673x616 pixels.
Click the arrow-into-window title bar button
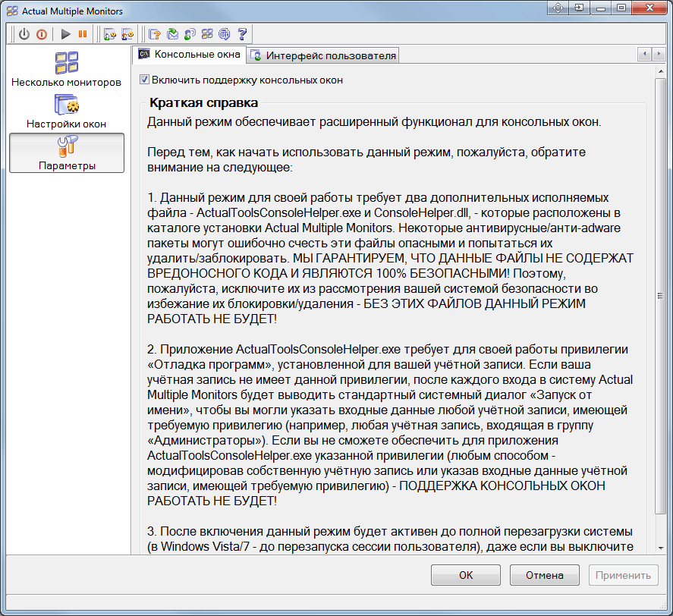(579, 8)
